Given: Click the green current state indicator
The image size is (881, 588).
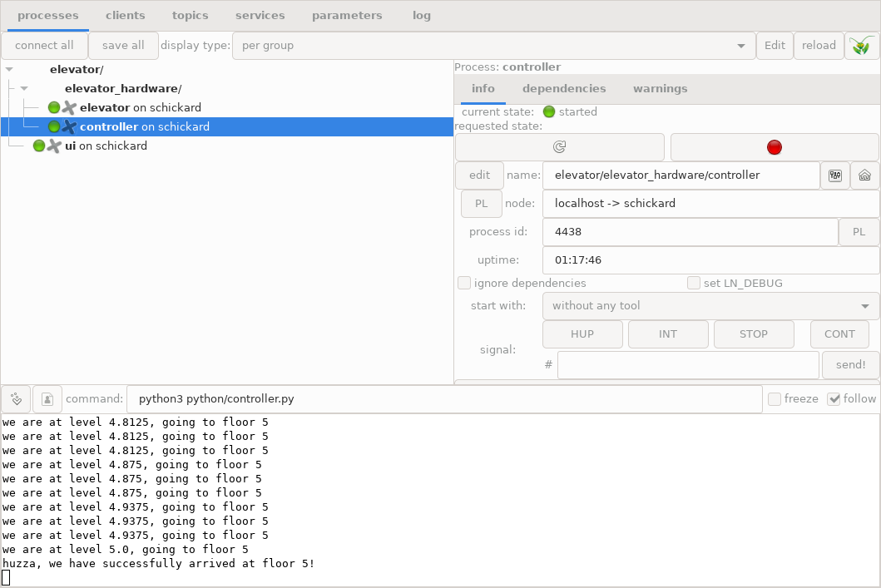Looking at the screenshot, I should point(549,111).
